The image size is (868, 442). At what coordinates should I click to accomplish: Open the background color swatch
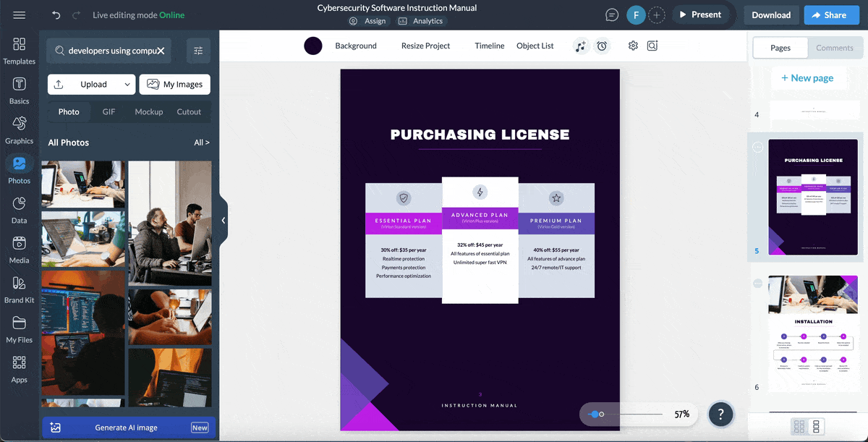click(x=313, y=46)
